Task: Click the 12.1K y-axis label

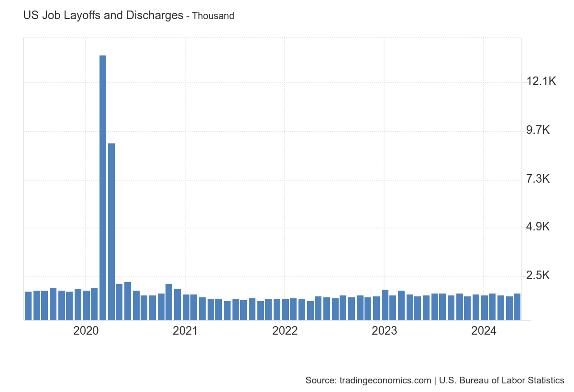Action: coord(541,82)
